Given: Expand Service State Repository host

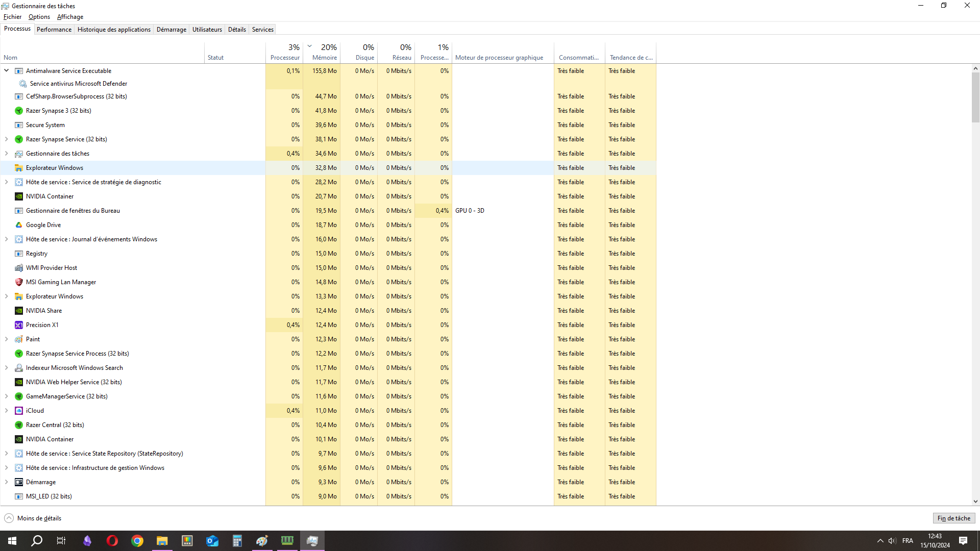Looking at the screenshot, I should coord(7,454).
